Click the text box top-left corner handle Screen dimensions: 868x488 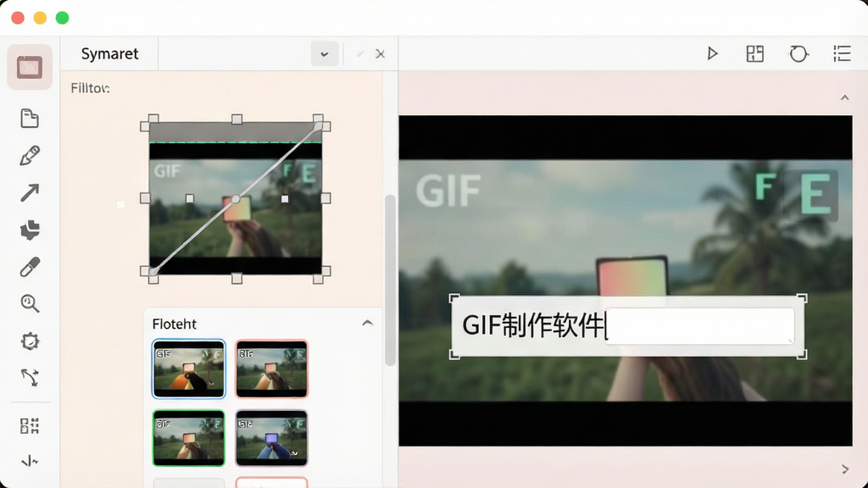(454, 299)
